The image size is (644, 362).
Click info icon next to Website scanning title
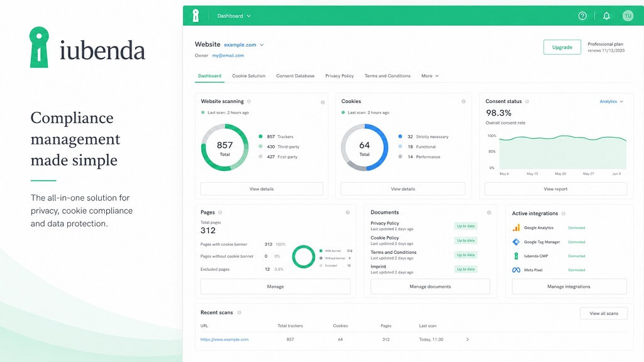[x=249, y=101]
